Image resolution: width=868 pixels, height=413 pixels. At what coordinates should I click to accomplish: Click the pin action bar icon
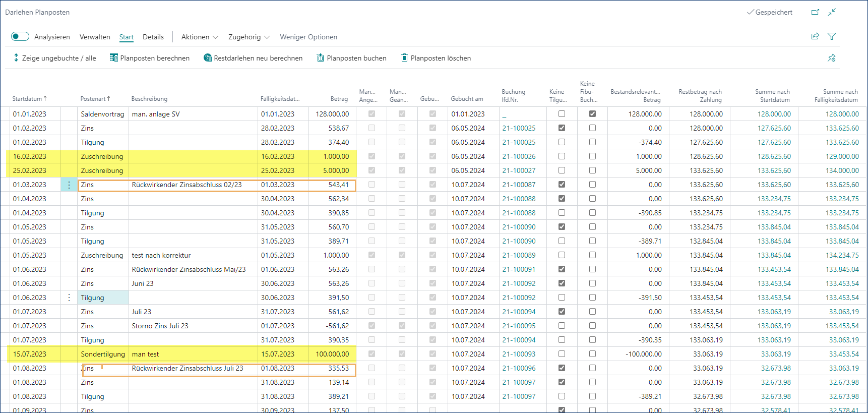coord(832,58)
